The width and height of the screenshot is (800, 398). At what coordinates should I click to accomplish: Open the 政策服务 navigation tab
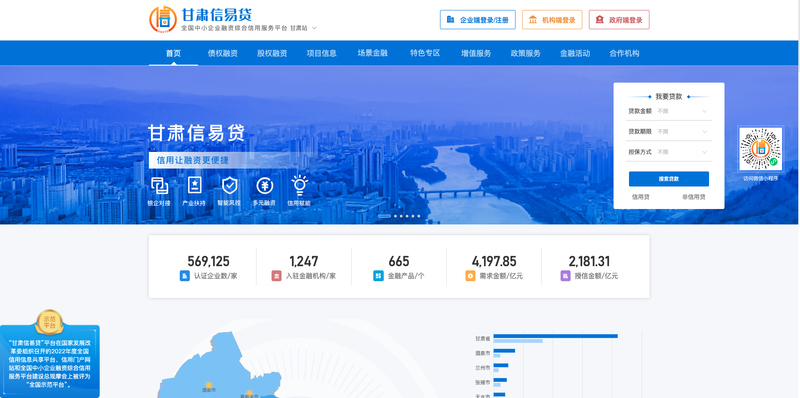pos(526,53)
